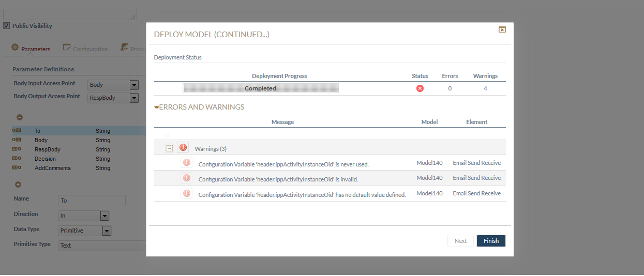The image size is (644, 276).
Task: Click the remove parameter minus icon
Action: click(x=20, y=117)
